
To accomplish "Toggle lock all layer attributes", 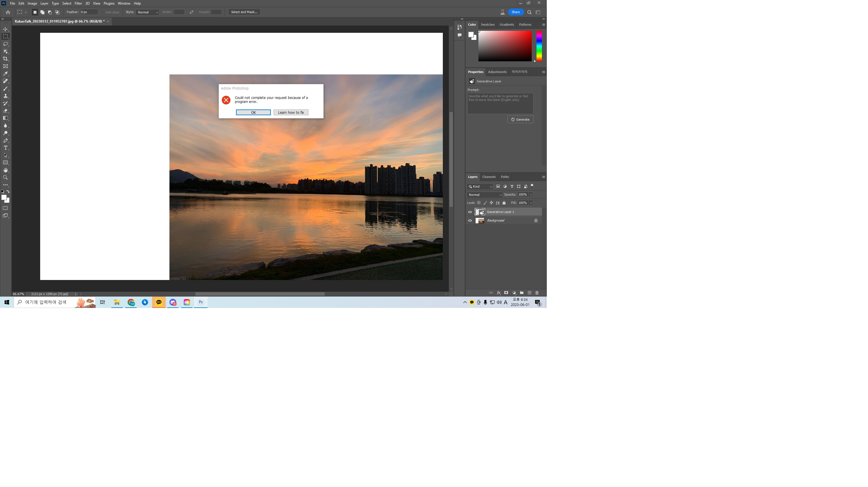I will point(504,203).
